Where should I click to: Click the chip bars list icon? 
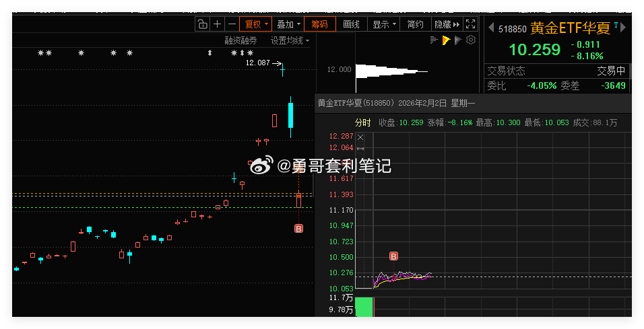(434, 40)
